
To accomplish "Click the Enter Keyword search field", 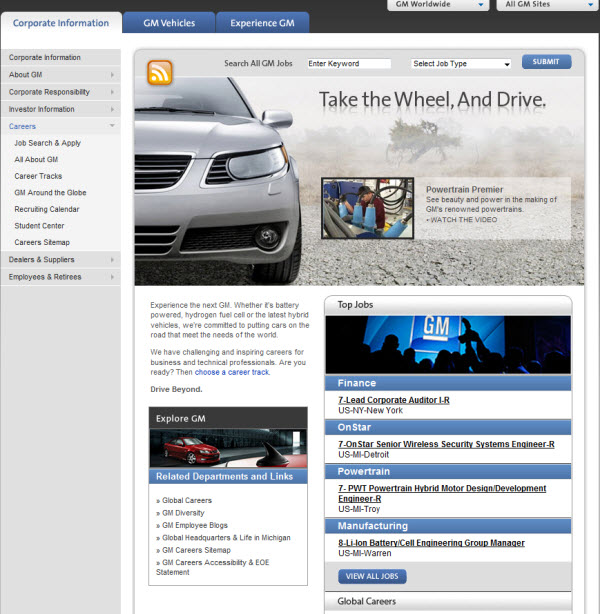I will pos(349,64).
